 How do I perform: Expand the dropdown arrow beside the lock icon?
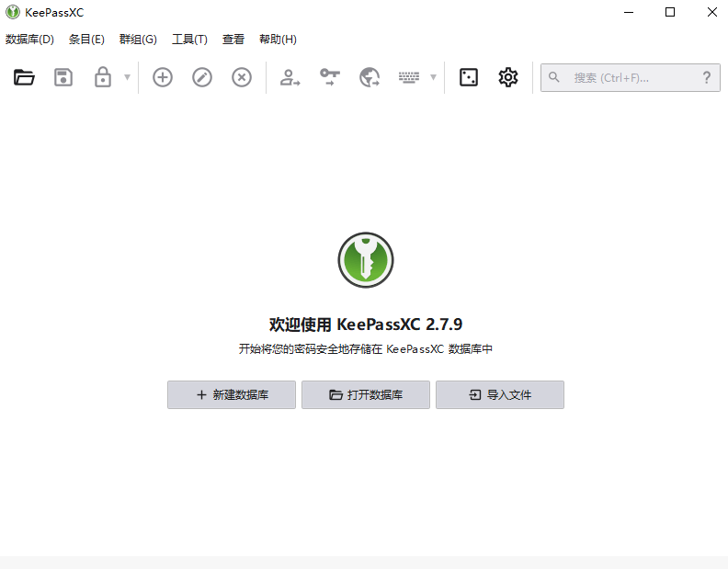[x=127, y=77]
